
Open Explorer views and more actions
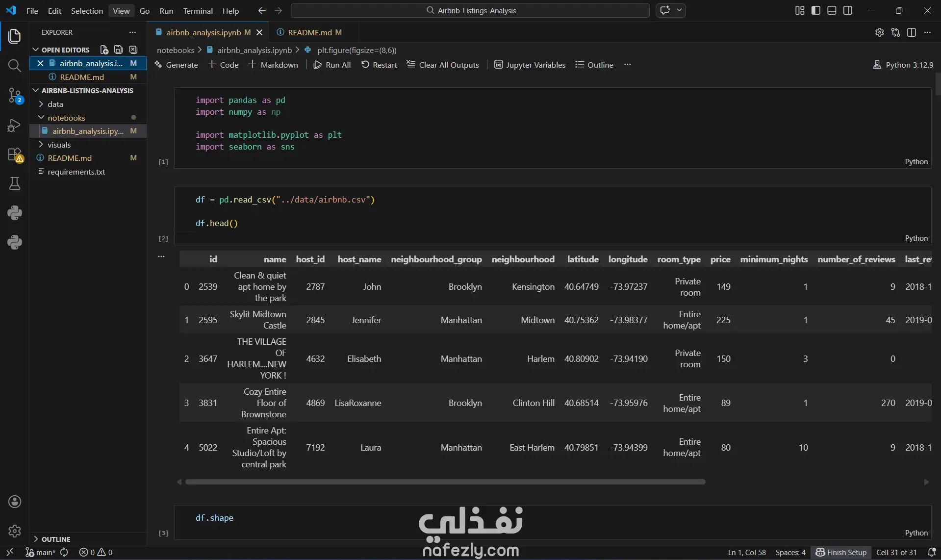[132, 32]
